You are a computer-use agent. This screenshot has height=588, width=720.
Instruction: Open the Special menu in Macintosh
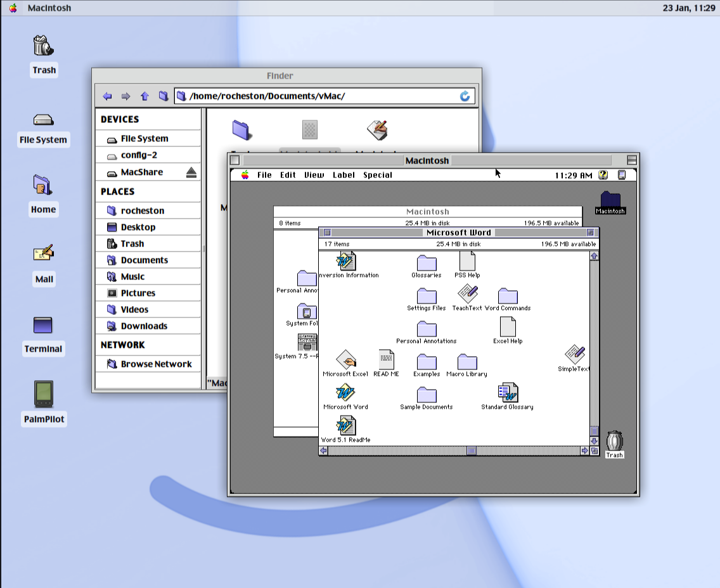click(378, 175)
